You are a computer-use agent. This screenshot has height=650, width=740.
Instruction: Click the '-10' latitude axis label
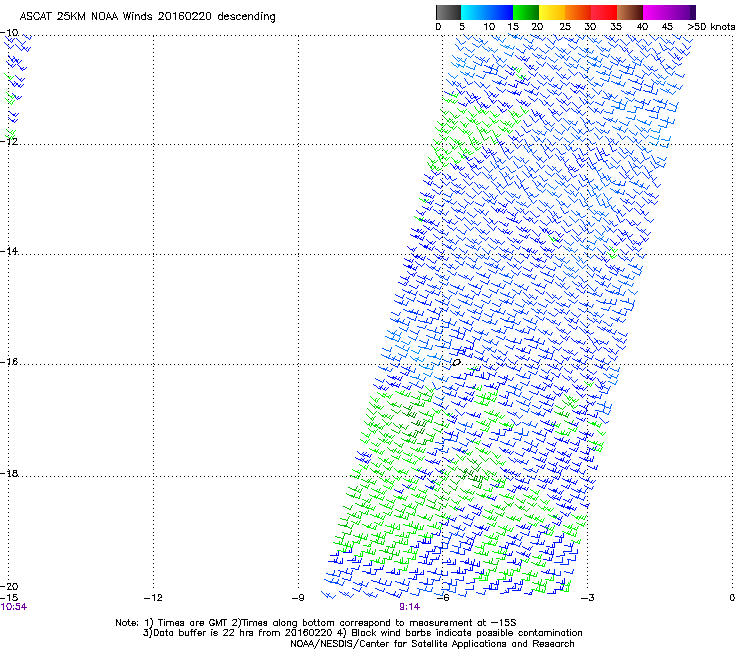coord(9,32)
